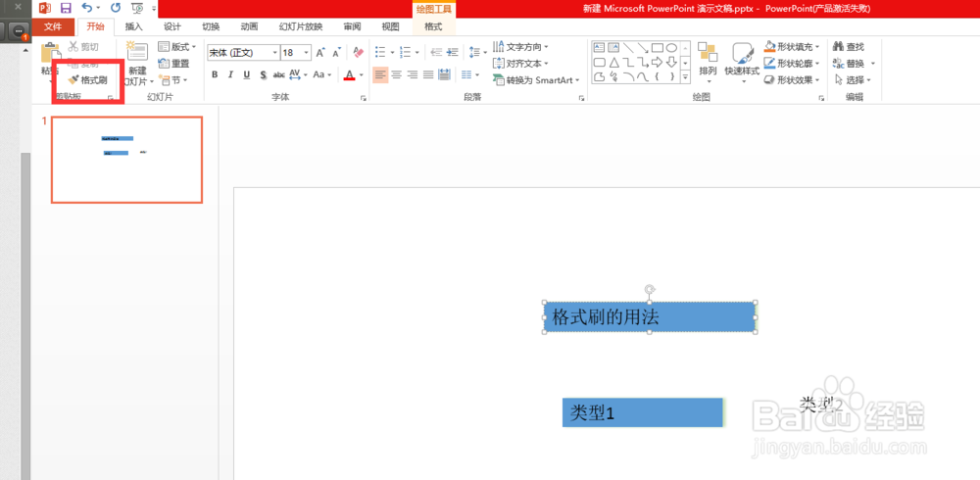Image resolution: width=980 pixels, height=480 pixels.
Task: Select the arrow line shape in the gallery
Action: click(643, 47)
